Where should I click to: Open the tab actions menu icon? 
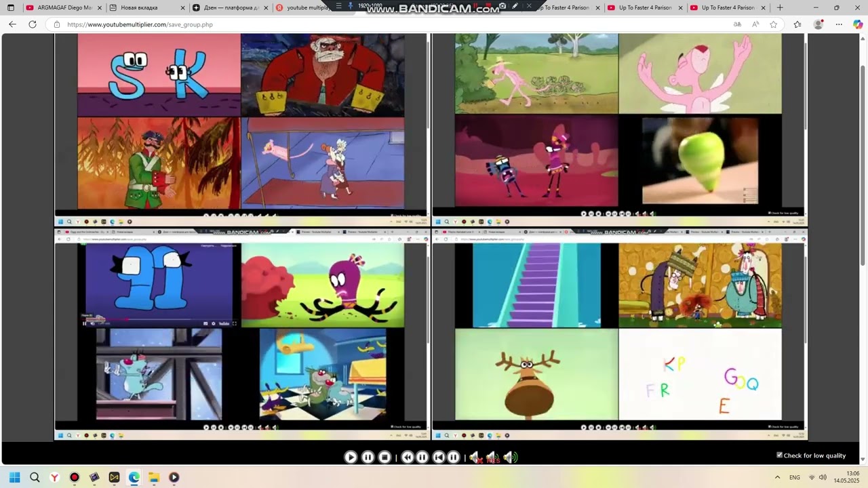pos(11,7)
